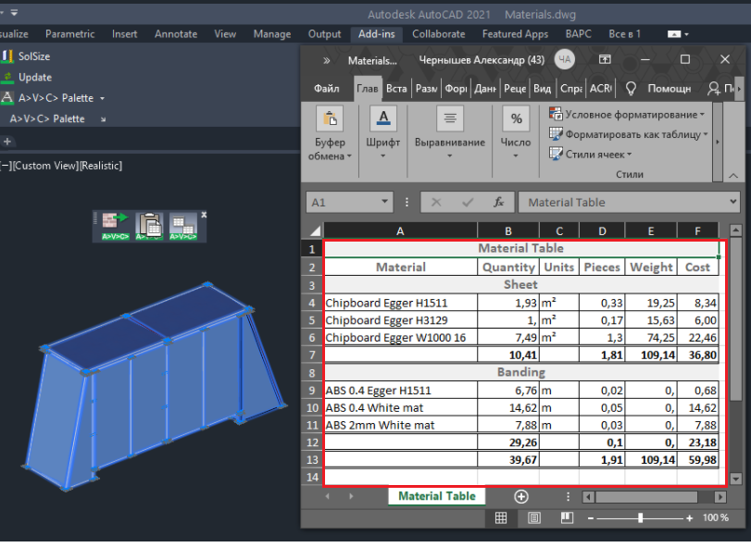This screenshot has width=751, height=560.
Task: Click the Material Table sheet tab
Action: pos(436,496)
